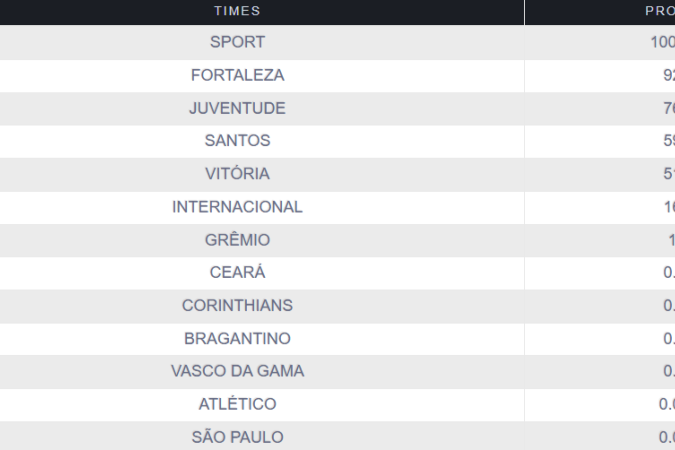Click the probability value in SANTOS's row
This screenshot has width=675, height=450.
(x=666, y=141)
